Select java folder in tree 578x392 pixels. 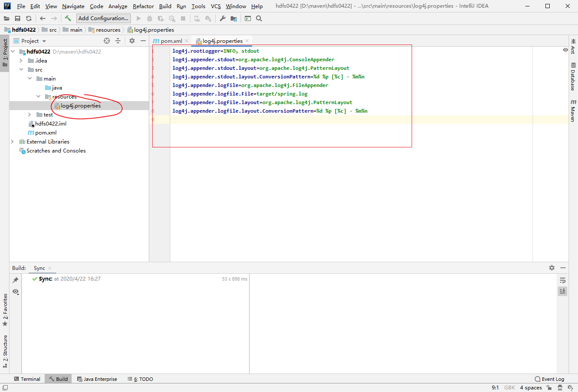(57, 87)
